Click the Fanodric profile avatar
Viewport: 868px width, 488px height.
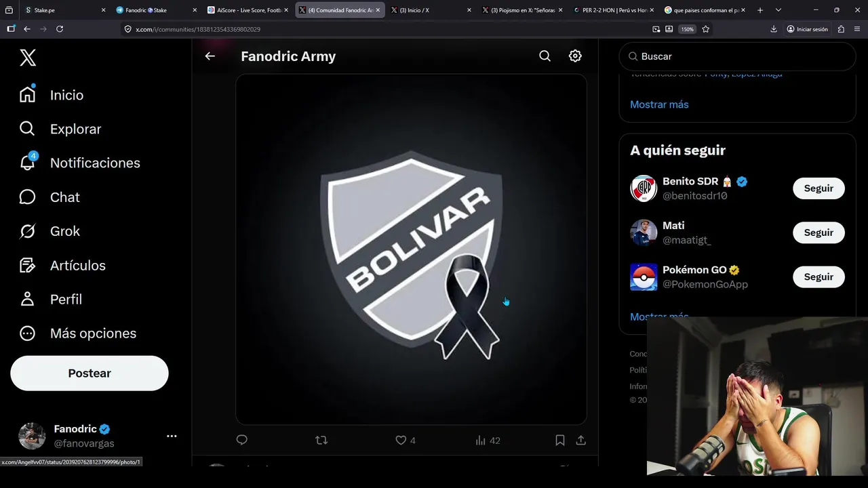coord(32,436)
